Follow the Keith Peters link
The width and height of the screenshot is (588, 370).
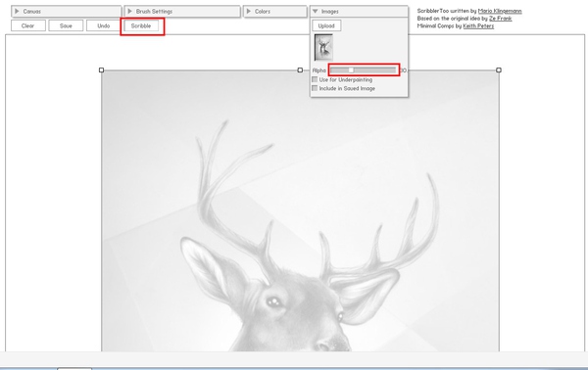tap(478, 25)
